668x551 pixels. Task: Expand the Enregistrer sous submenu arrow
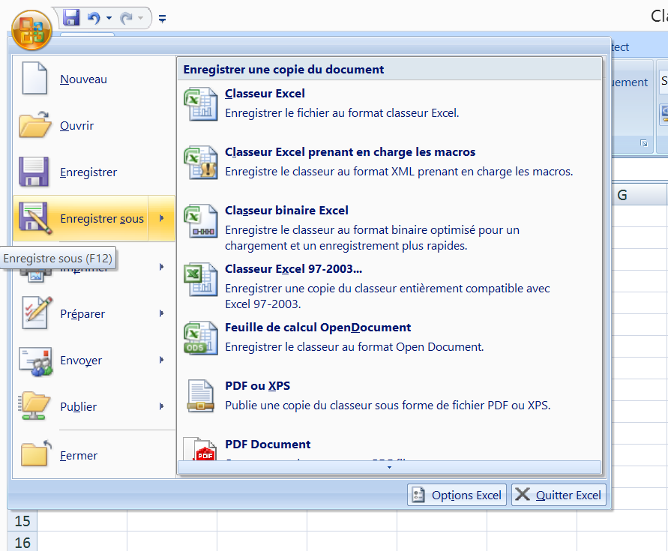[162, 219]
